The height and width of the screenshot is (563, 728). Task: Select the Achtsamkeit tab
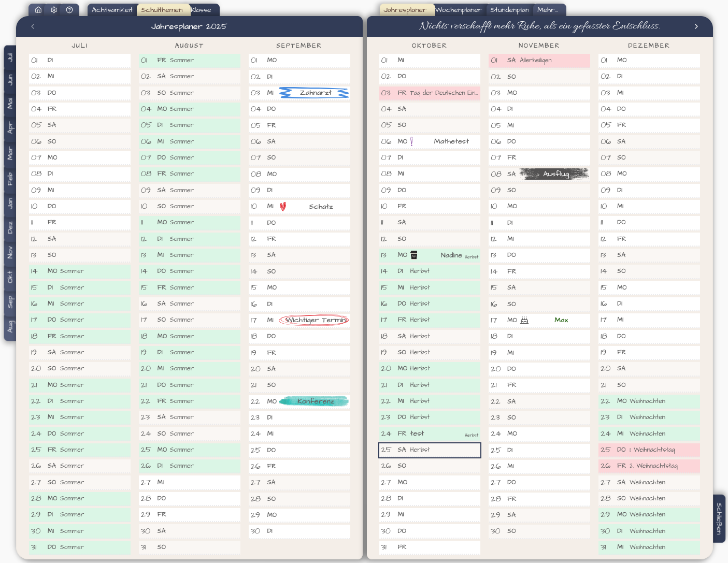(112, 10)
